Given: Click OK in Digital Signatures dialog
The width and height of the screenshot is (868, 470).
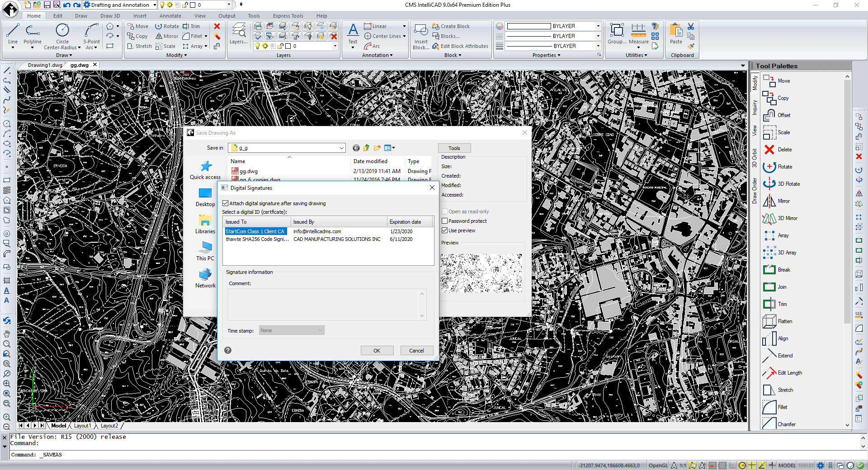Looking at the screenshot, I should [x=377, y=351].
